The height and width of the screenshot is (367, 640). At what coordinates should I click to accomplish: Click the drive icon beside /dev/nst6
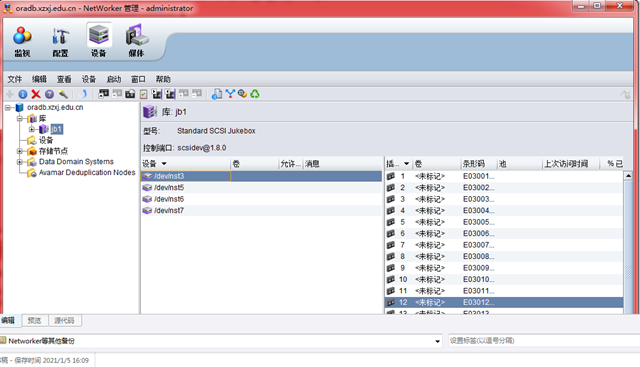147,199
